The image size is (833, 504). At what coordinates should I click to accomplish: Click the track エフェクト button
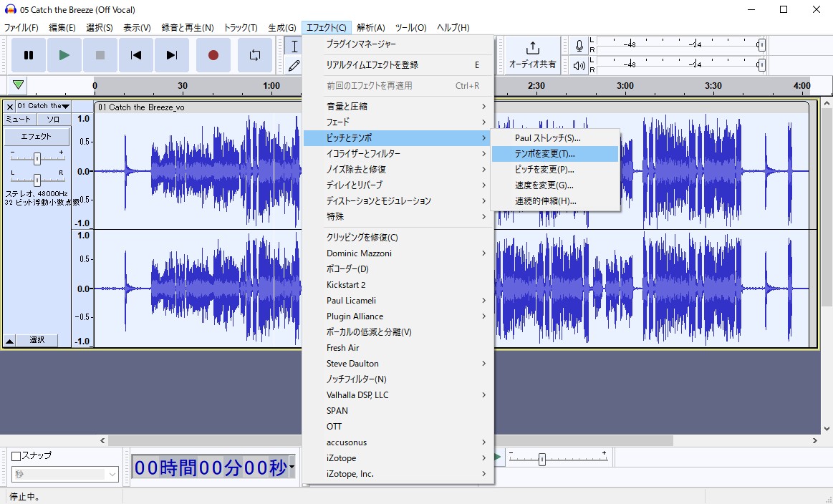click(37, 137)
